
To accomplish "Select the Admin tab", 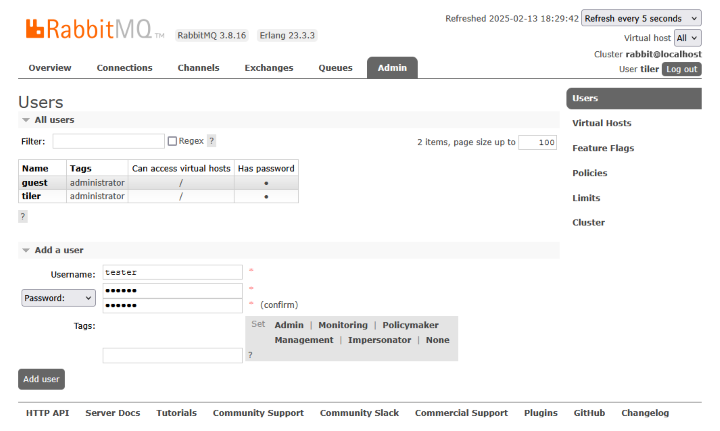I will pos(392,68).
